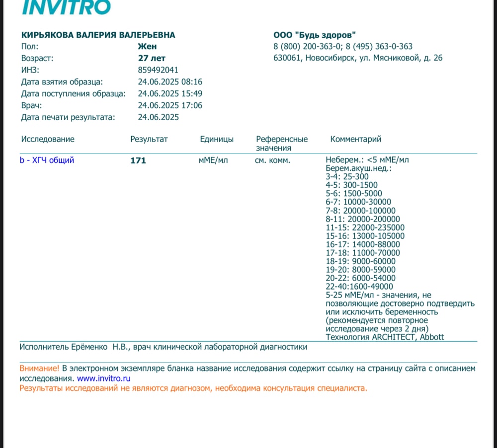Click the 'Технология ARCHITECT, Abbott' line
This screenshot has width=497, height=448.
pyautogui.click(x=385, y=337)
